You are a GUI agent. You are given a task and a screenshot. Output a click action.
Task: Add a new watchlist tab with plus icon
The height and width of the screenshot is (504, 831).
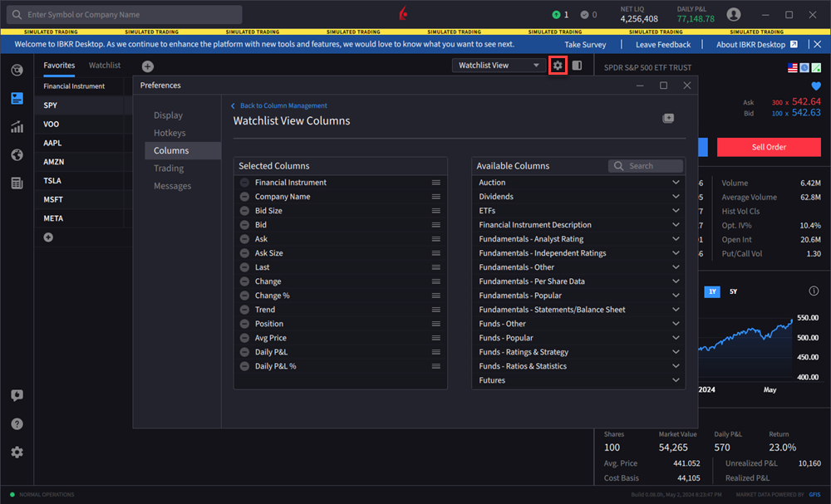[148, 66]
